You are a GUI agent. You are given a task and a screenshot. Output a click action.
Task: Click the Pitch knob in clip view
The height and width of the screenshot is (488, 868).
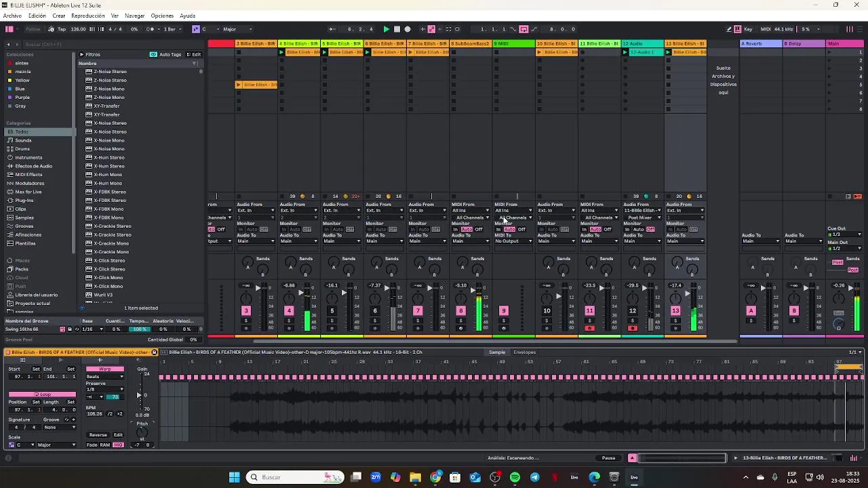pos(142,432)
